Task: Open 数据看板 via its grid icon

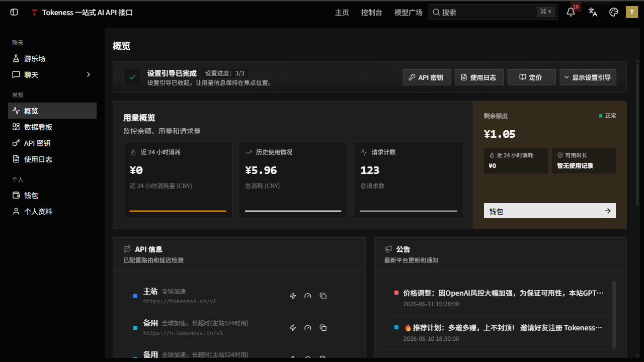Action: (16, 127)
